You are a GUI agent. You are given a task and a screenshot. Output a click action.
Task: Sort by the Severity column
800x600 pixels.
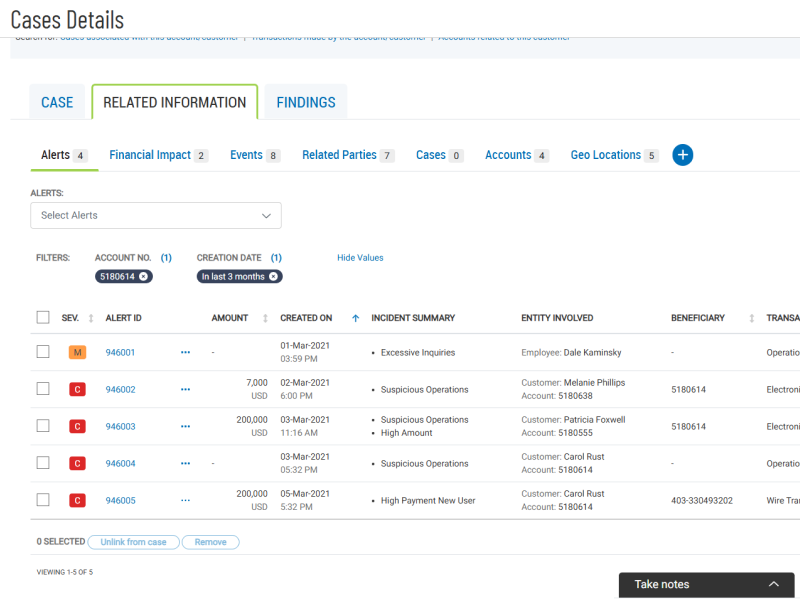[x=91, y=318]
